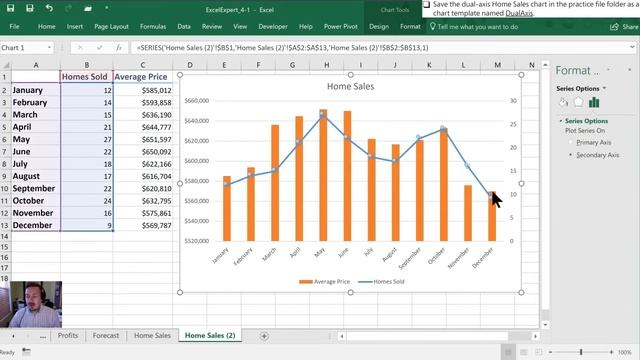Check the Save the dual-axis chart task checkbox

tap(427, 4)
